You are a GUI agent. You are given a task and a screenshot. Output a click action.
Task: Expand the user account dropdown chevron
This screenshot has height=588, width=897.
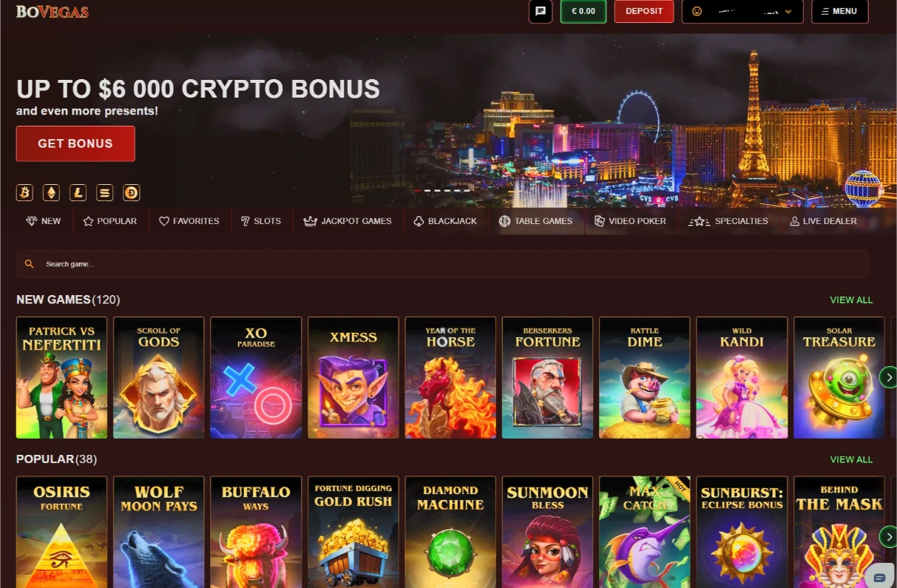[x=788, y=11]
